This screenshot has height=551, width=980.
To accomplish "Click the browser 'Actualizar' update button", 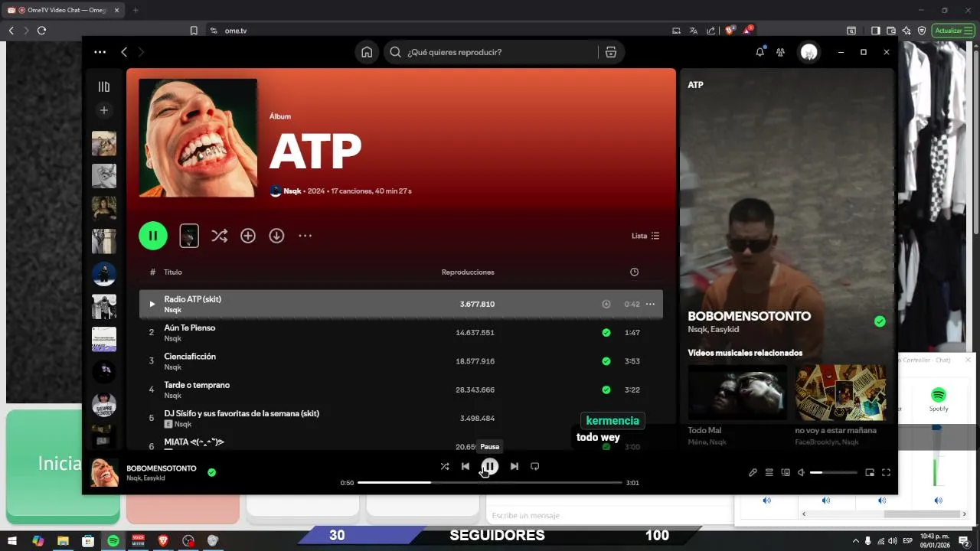I will pos(953,31).
